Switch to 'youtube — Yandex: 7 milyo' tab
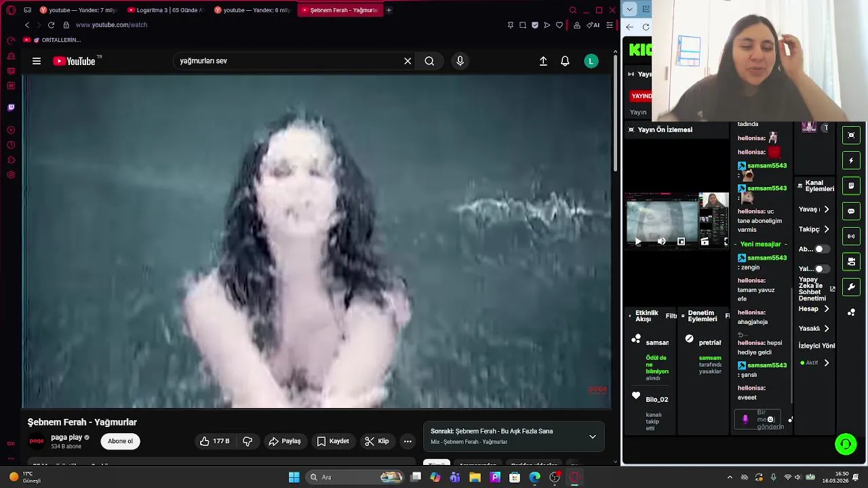This screenshot has height=488, width=868. 79,10
